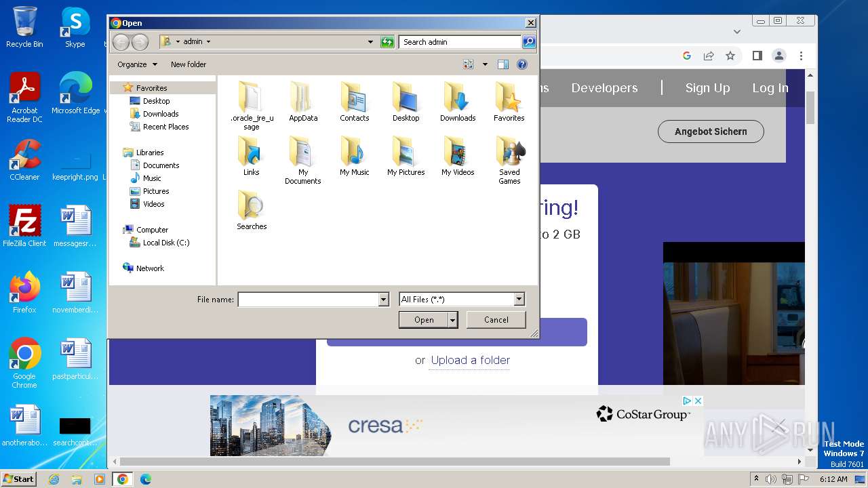Select Desktop in the navigation pane

pos(156,101)
